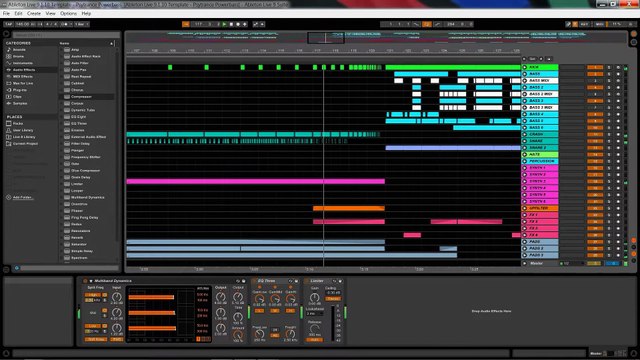Viewport: 640px width, 360px height.
Task: Adjust Multiband Dynamics Amount knob
Action: (x=238, y=334)
